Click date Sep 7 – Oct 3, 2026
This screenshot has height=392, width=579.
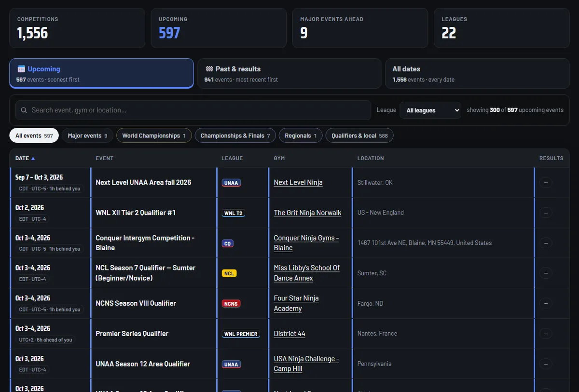[x=39, y=177]
